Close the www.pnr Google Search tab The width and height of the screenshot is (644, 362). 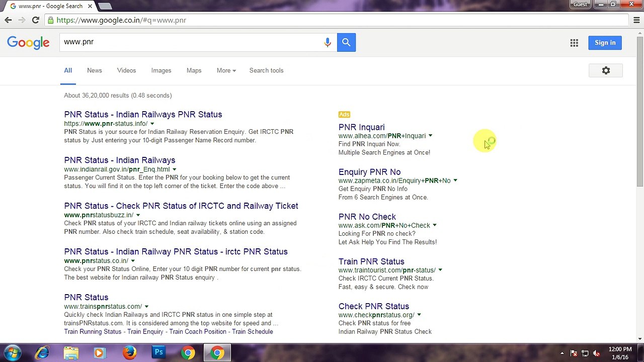(90, 6)
